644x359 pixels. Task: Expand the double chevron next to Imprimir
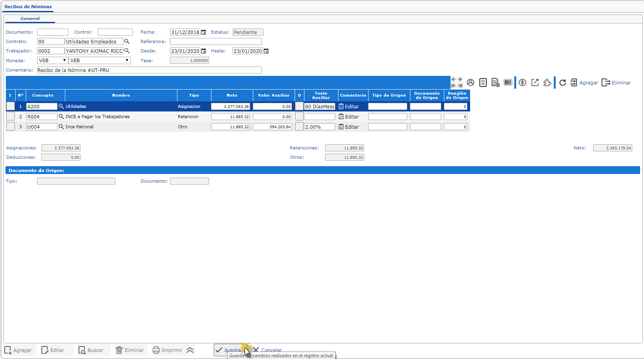point(190,350)
